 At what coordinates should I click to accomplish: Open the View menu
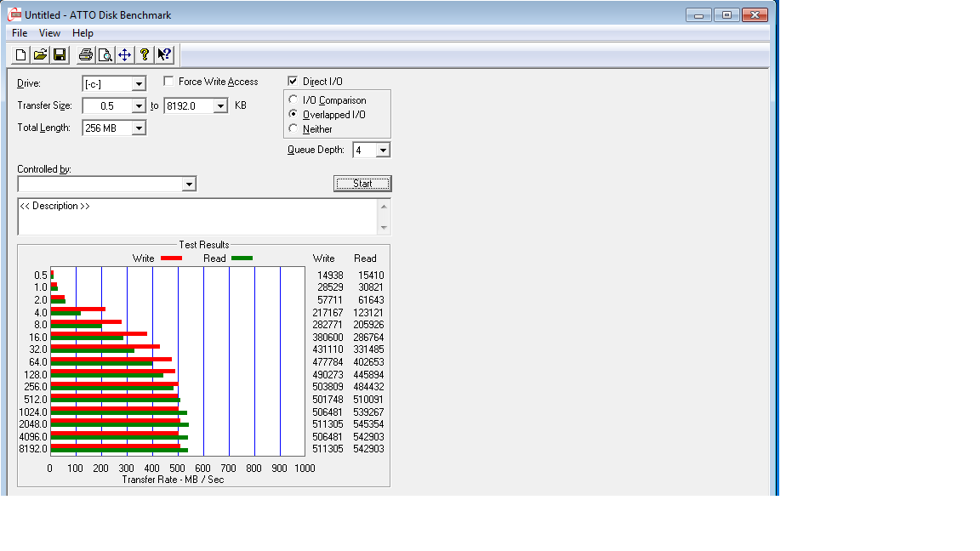click(x=49, y=33)
